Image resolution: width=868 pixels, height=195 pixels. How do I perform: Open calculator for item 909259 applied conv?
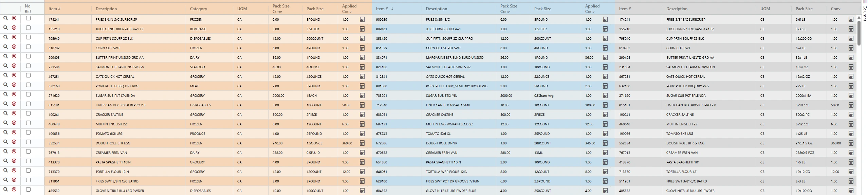pos(605,19)
